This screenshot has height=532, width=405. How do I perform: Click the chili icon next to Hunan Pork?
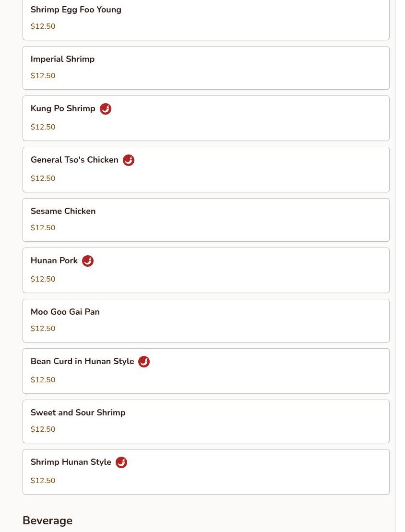tap(88, 261)
